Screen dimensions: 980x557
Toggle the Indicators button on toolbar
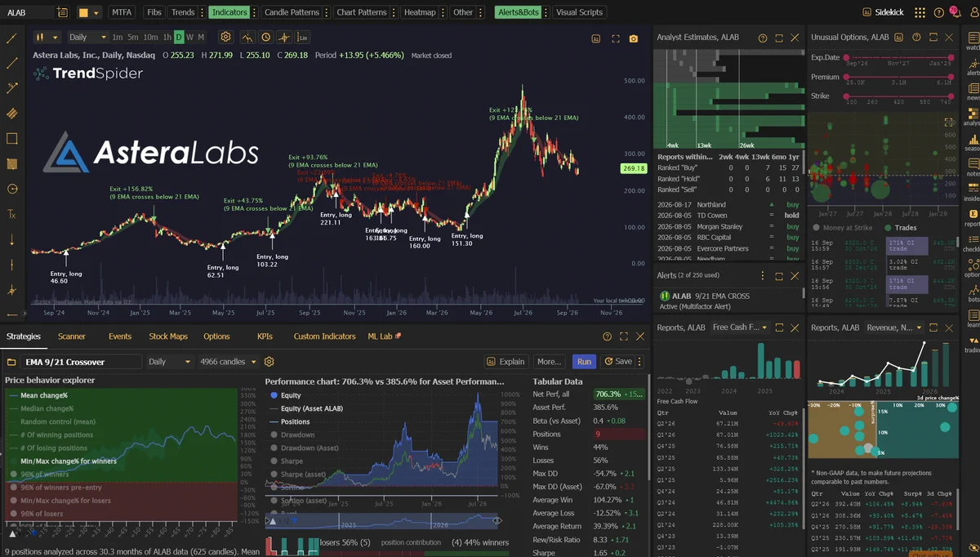228,12
